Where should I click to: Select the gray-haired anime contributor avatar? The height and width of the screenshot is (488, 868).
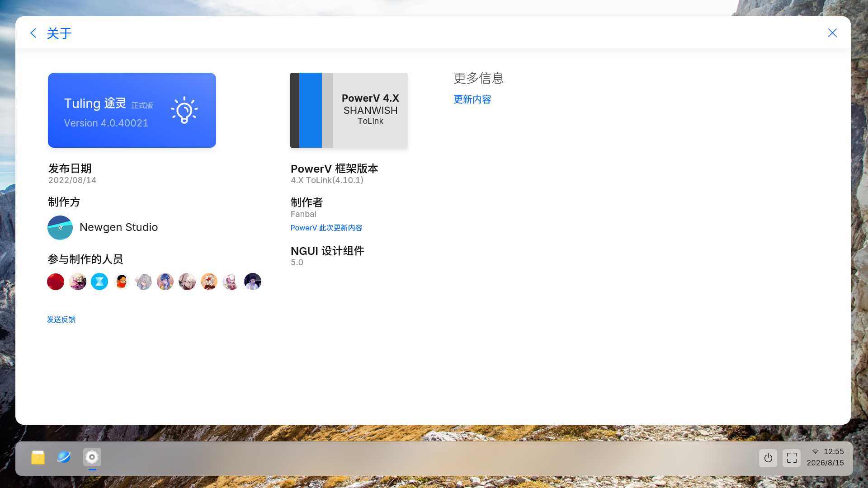click(143, 282)
